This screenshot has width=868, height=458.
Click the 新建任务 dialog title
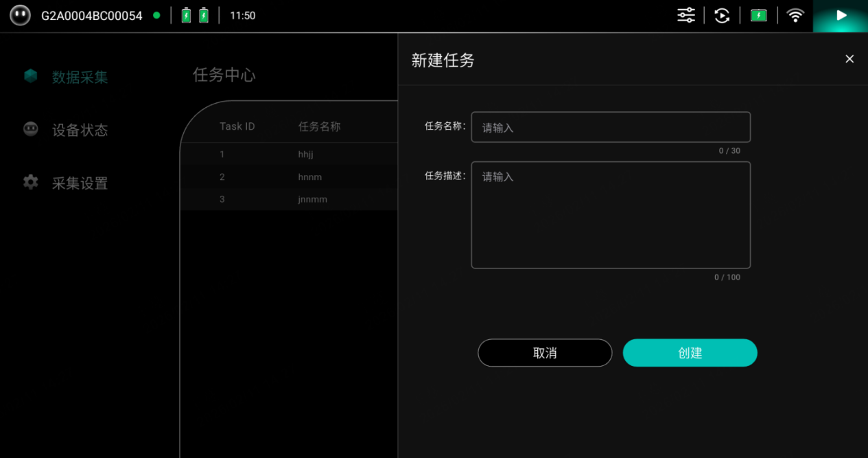point(443,60)
